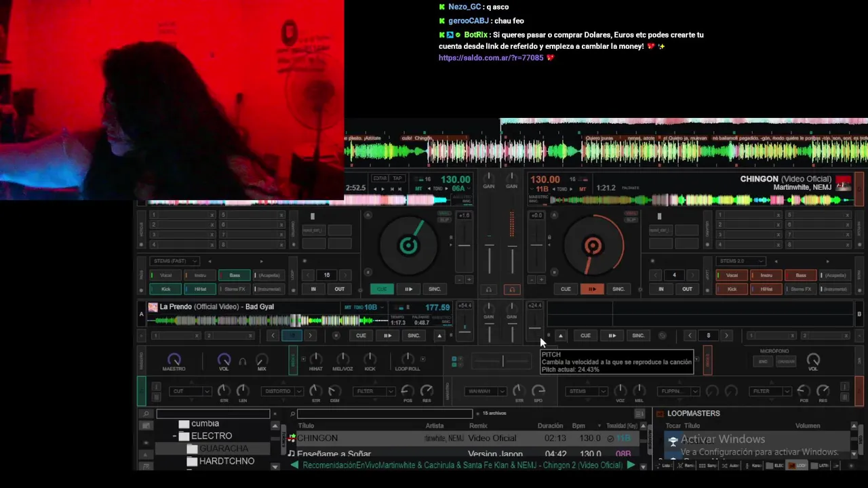Viewport: 868px width, 488px height.
Task: Click the left deck pitch plus button
Action: pyautogui.click(x=468, y=279)
